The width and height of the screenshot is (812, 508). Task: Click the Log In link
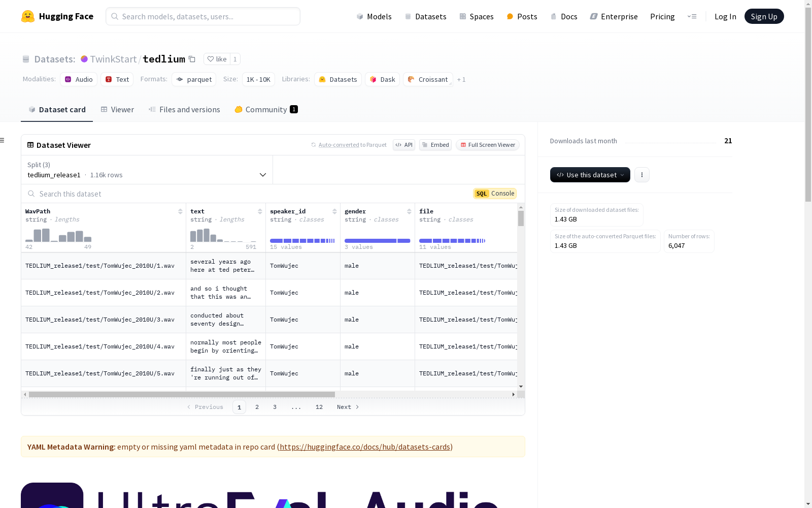tap(725, 16)
